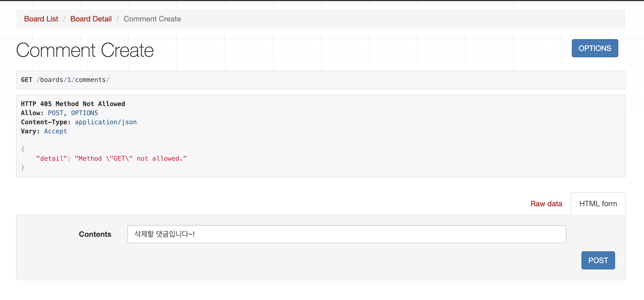
Task: Click the Accept value of Vary header
Action: coord(55,131)
